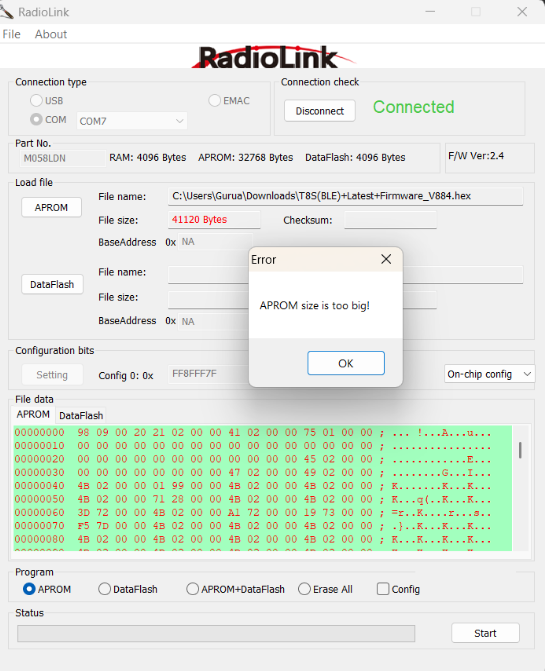The image size is (545, 671).
Task: Click the APROM file name path field
Action: pyautogui.click(x=345, y=196)
